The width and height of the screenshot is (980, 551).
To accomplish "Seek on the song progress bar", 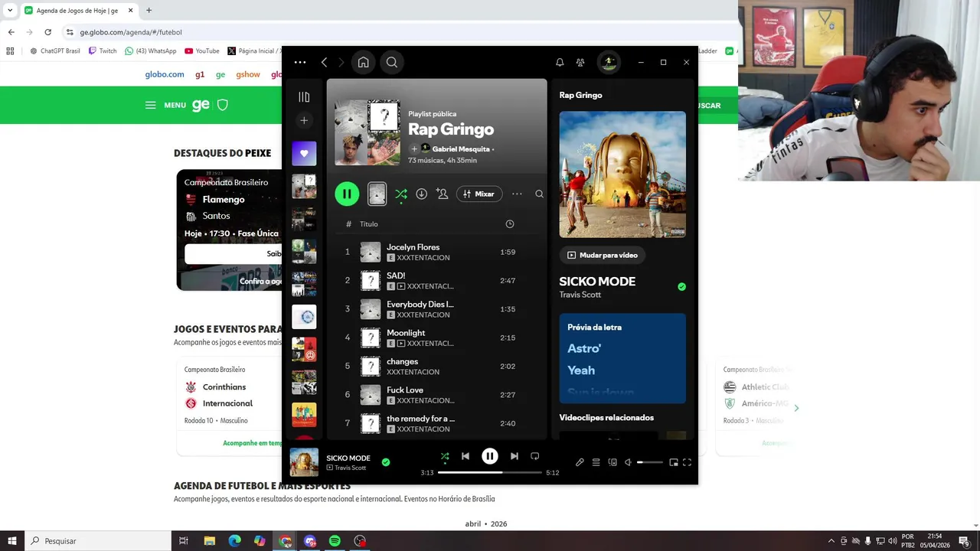I will (x=490, y=473).
